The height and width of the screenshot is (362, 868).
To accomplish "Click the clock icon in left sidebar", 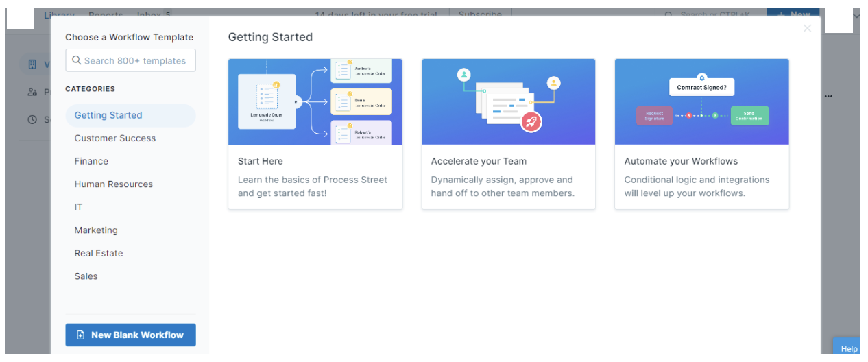I will pyautogui.click(x=32, y=119).
